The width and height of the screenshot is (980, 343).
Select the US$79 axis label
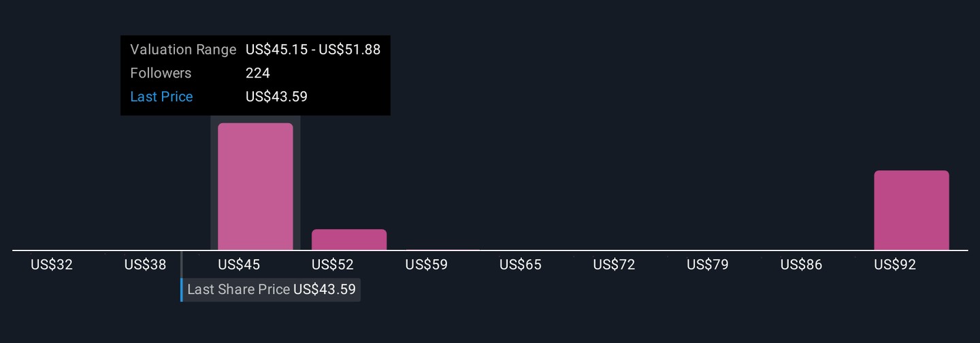click(x=708, y=265)
